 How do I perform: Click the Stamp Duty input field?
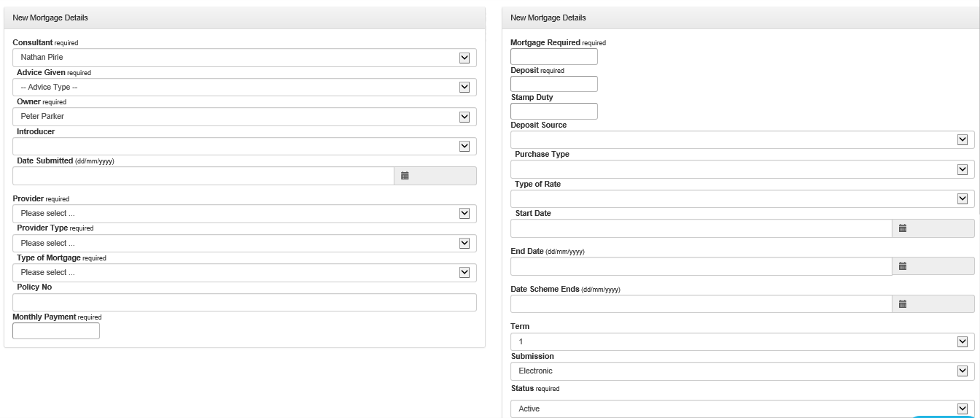coord(554,112)
